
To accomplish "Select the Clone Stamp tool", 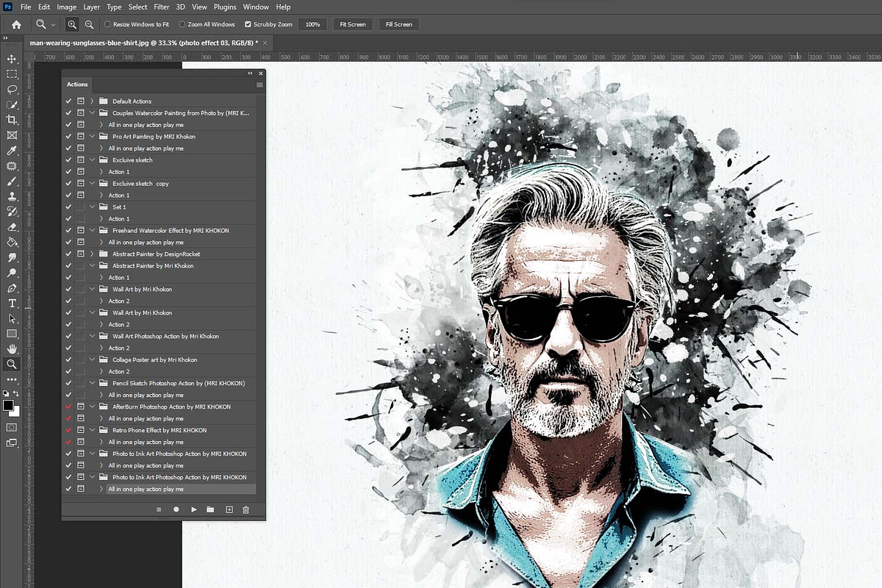I will click(x=12, y=196).
